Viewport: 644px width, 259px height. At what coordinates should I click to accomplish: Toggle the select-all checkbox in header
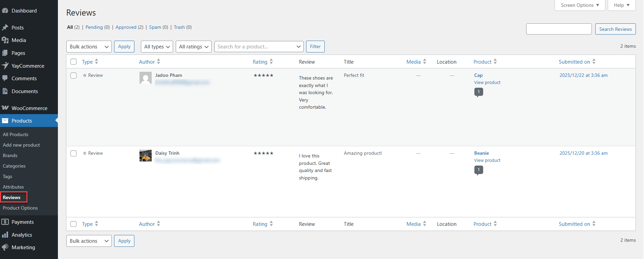[x=73, y=62]
